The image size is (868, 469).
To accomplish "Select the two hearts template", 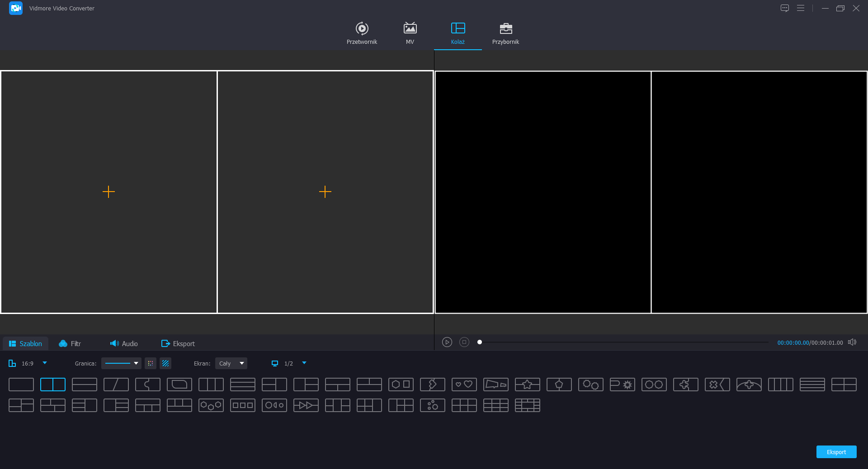I will click(x=464, y=385).
